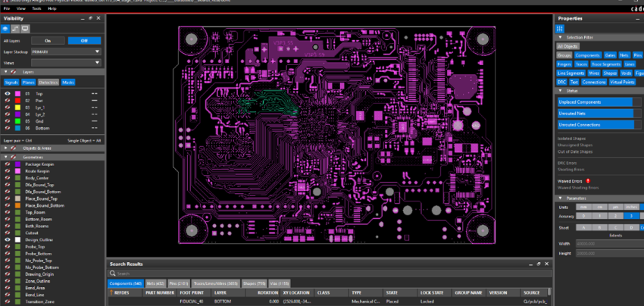Expand the Objects & Areas section
Viewport: 644px width, 306px height.
5,148
